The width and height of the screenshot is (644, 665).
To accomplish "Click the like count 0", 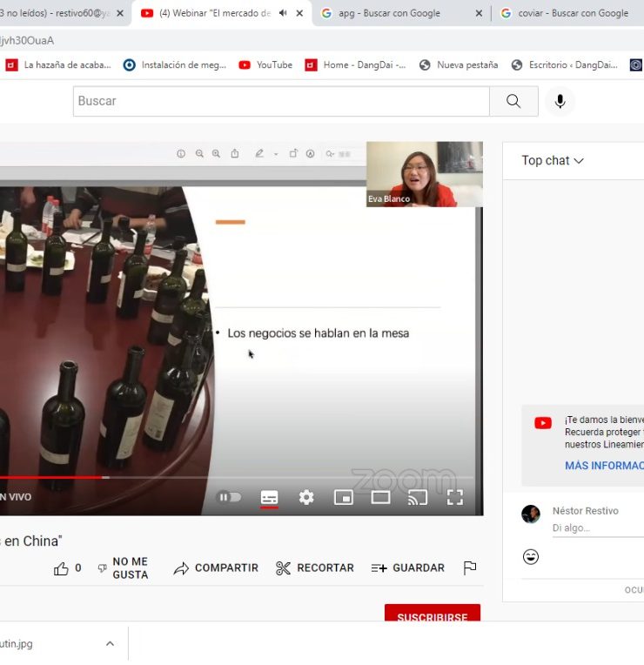I will (78, 568).
